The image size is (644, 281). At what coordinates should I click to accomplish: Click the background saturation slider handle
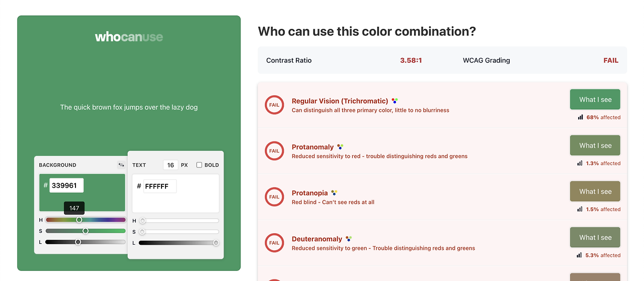(x=86, y=231)
